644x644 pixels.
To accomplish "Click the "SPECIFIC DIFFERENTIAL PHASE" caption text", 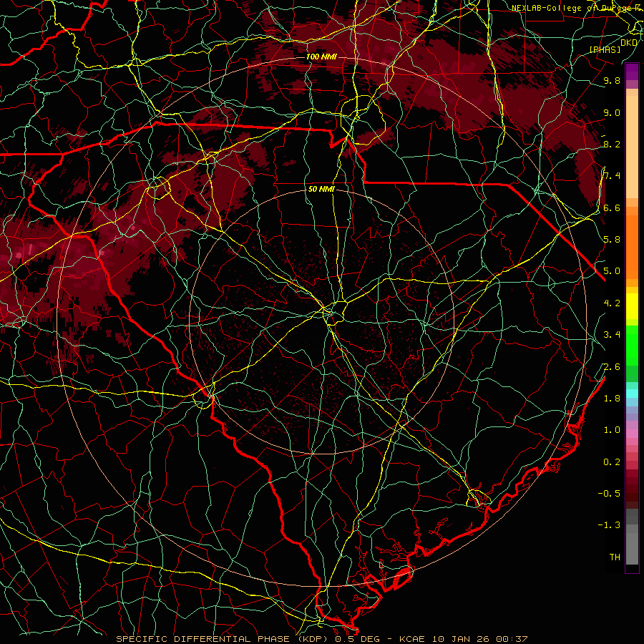I will [203, 639].
